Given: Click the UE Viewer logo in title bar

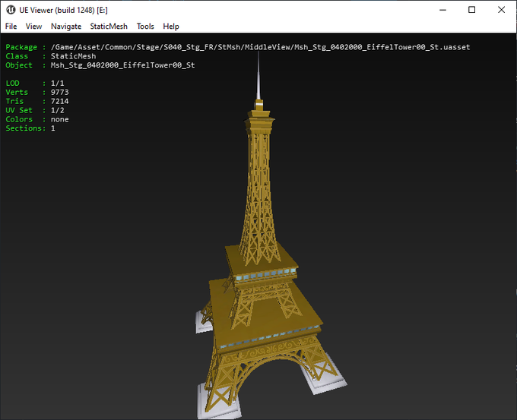Looking at the screenshot, I should point(11,9).
